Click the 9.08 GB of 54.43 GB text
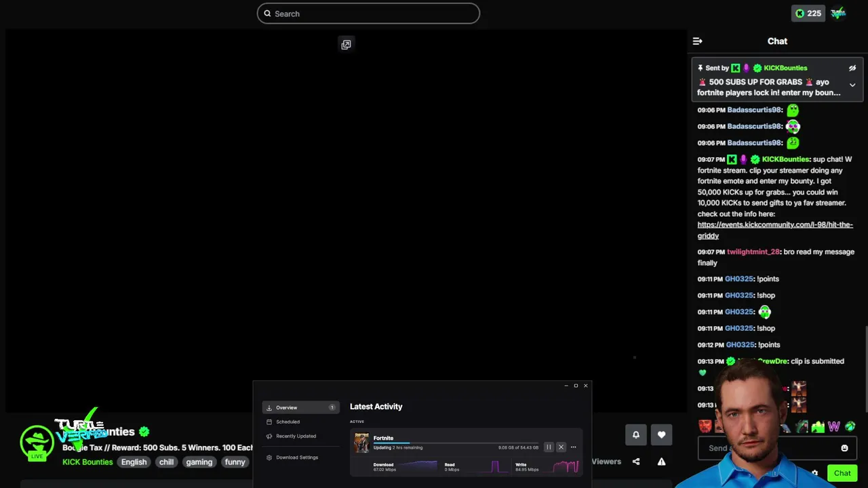 (518, 447)
